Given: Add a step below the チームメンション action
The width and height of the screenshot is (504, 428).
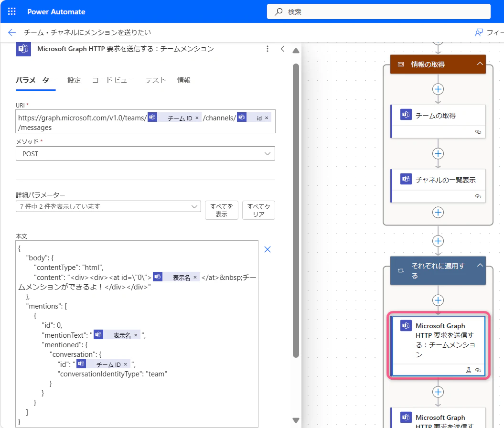Looking at the screenshot, I should pyautogui.click(x=438, y=392).
